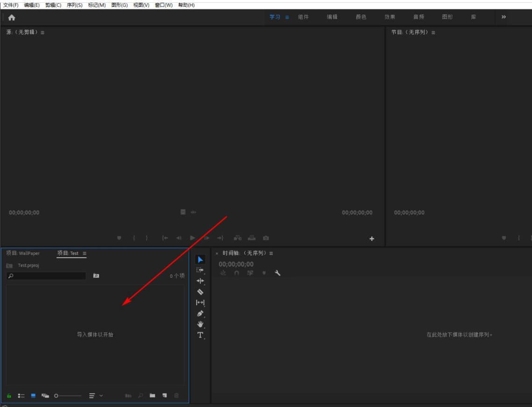Click Automate to Sequence icon

(128, 395)
